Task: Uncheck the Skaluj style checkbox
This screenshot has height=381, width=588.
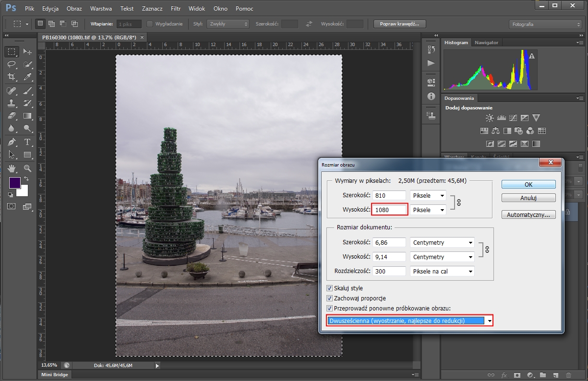Action: point(329,288)
